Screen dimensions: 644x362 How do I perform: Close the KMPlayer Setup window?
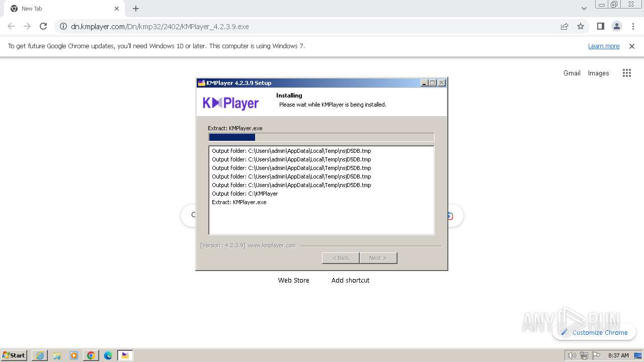pos(442,83)
